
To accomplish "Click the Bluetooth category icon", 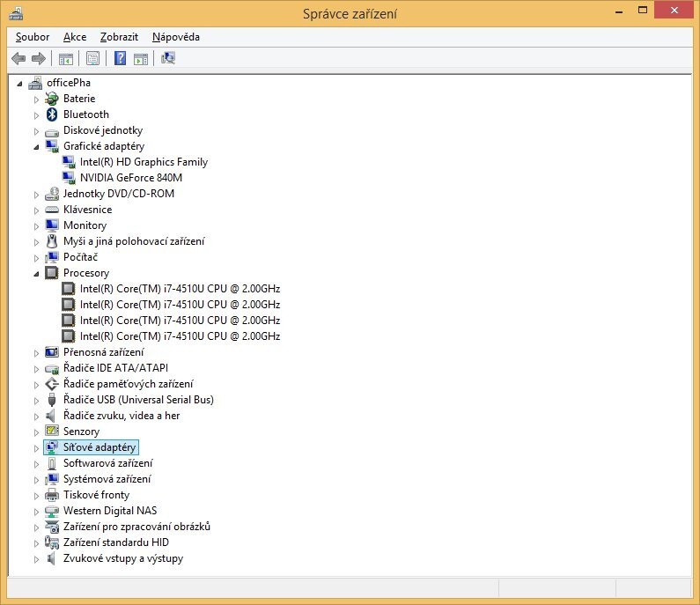I will click(52, 114).
